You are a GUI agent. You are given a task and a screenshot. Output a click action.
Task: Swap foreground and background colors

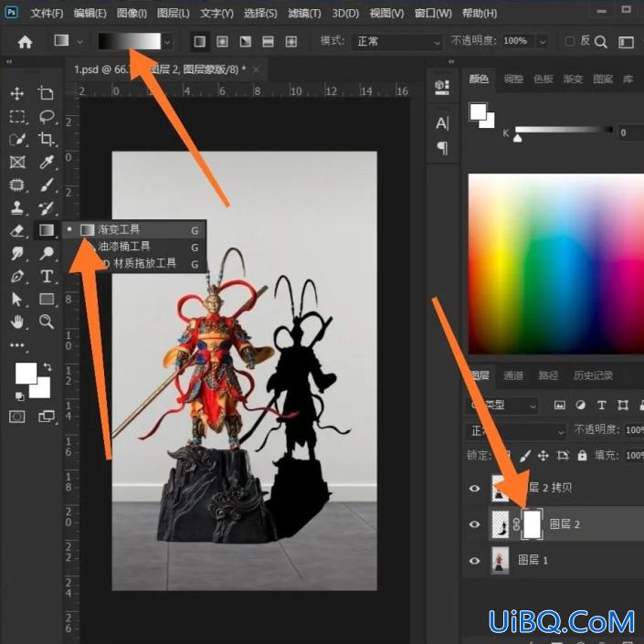click(x=48, y=367)
